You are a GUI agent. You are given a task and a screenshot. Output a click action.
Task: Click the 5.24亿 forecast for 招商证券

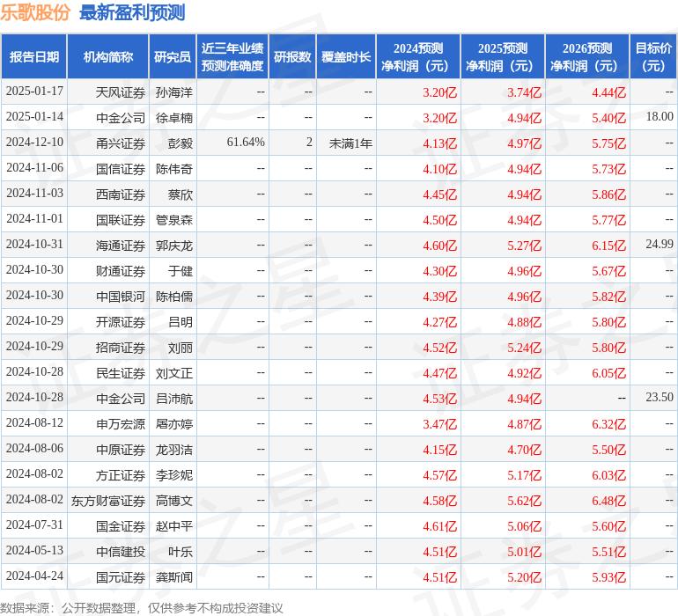tap(524, 348)
